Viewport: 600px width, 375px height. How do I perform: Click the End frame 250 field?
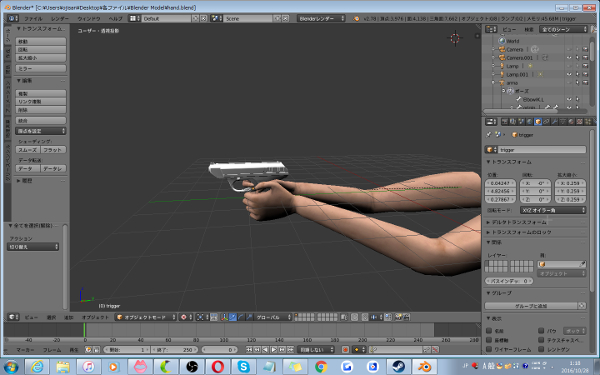pyautogui.click(x=174, y=349)
